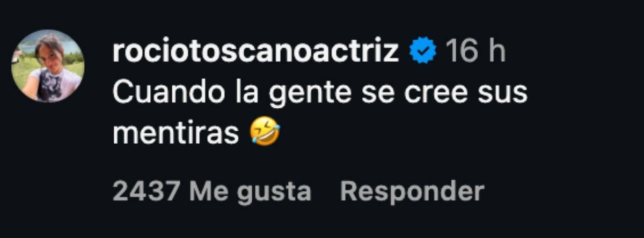The image size is (644, 238).
Task: Click 'Responder' to answer this comment
Action: (x=412, y=191)
